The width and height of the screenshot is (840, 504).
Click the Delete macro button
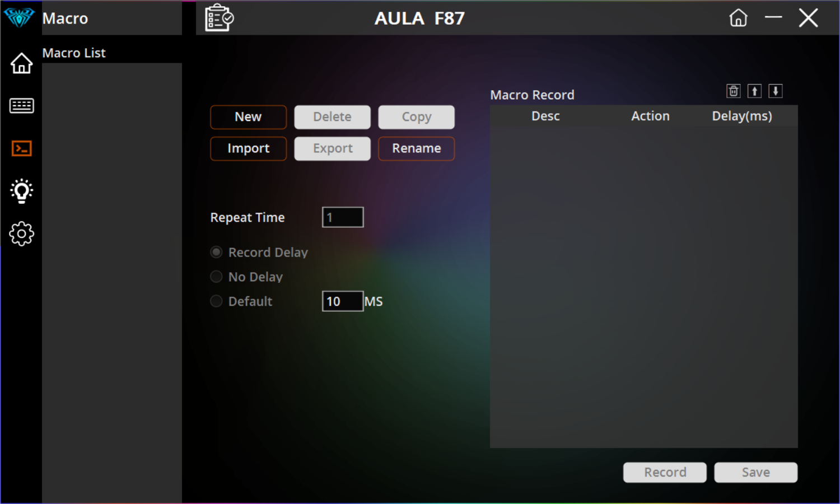pyautogui.click(x=332, y=117)
